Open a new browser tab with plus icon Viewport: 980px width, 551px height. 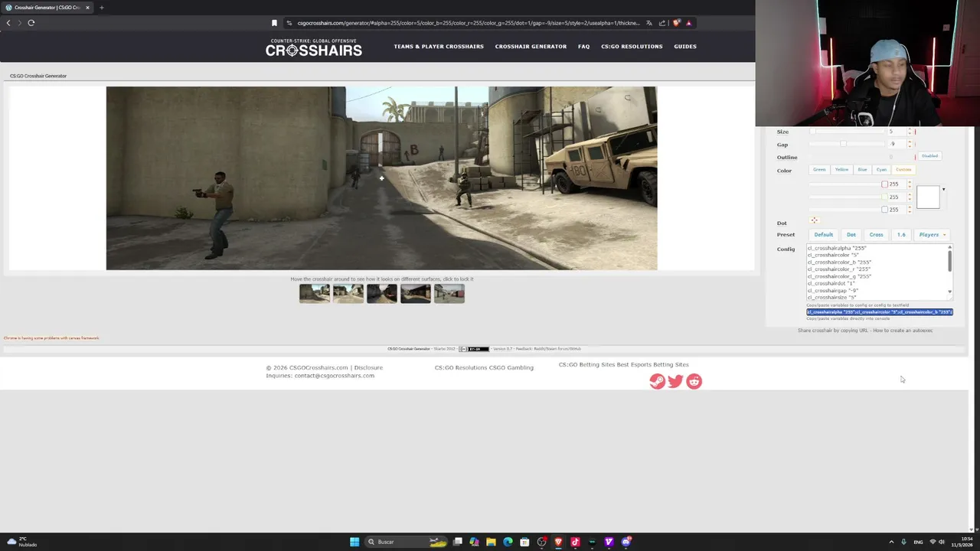coord(101,8)
